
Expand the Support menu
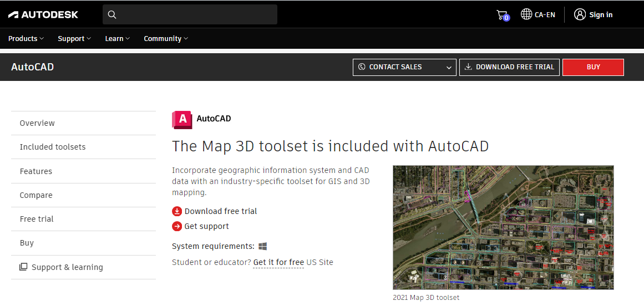pos(74,39)
